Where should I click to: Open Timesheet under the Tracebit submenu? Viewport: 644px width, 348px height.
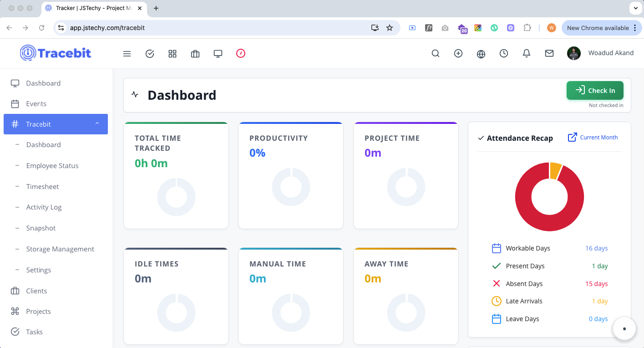(x=42, y=186)
